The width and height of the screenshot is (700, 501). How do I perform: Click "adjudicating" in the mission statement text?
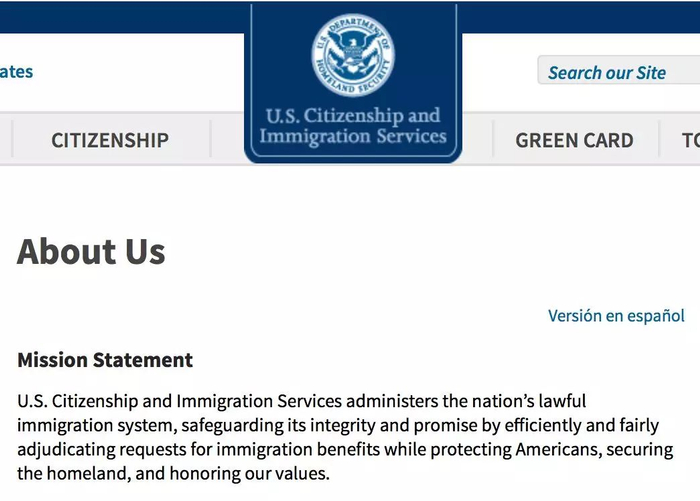[x=68, y=449]
